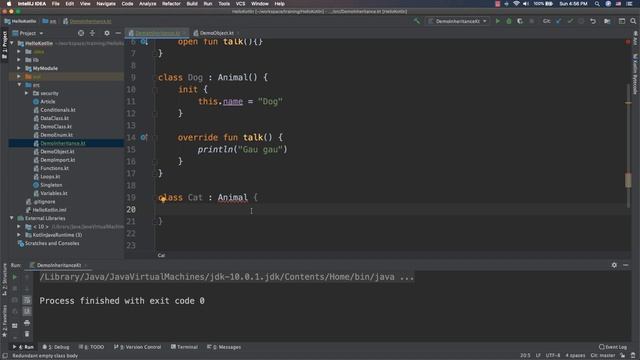Run with coverage icon in toolbar

click(520, 21)
